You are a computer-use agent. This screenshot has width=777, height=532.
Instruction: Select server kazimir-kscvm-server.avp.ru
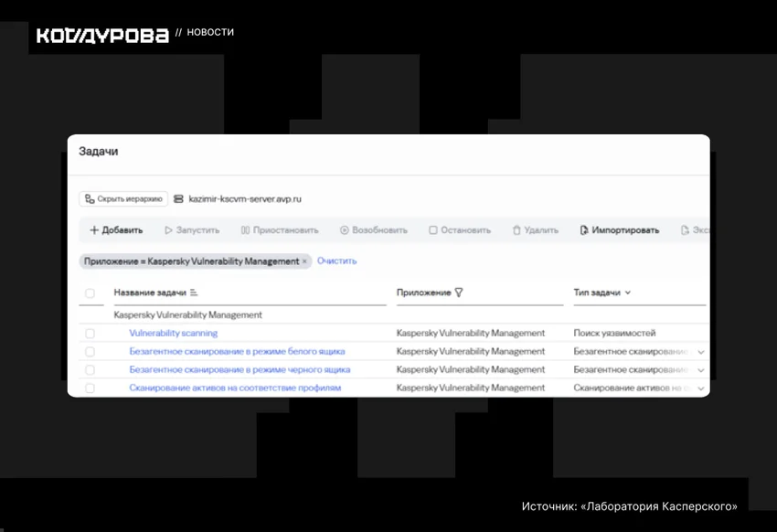pyautogui.click(x=245, y=199)
